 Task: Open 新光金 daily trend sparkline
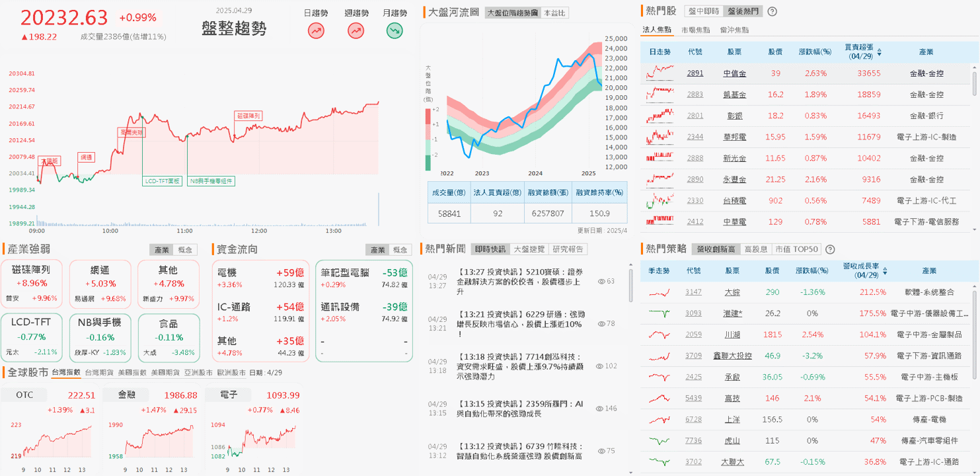tap(660, 158)
